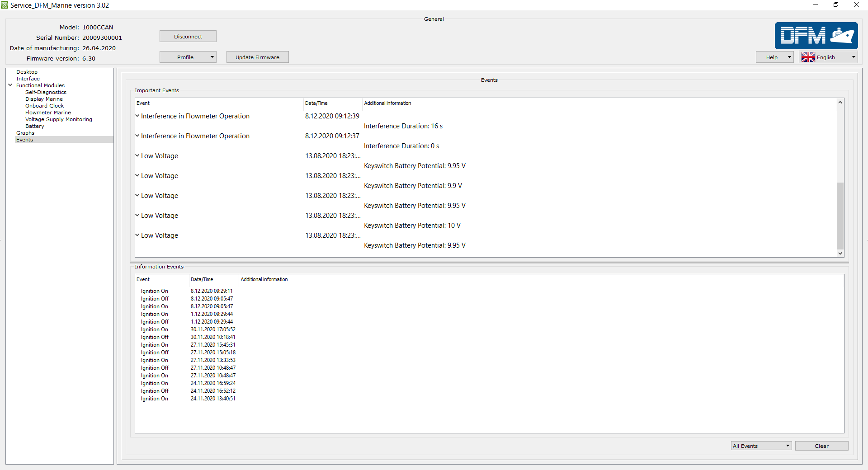The height and width of the screenshot is (470, 868).
Task: Open the English language dropdown
Action: coord(828,57)
